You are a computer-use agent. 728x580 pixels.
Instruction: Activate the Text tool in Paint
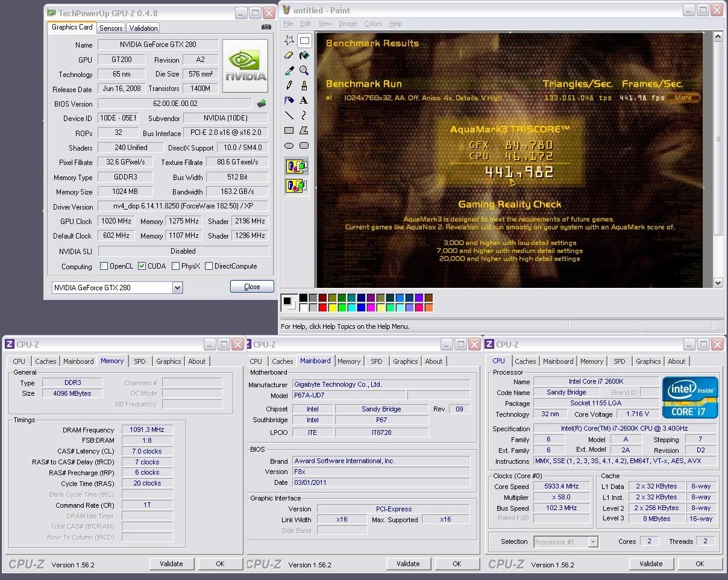coord(304,101)
